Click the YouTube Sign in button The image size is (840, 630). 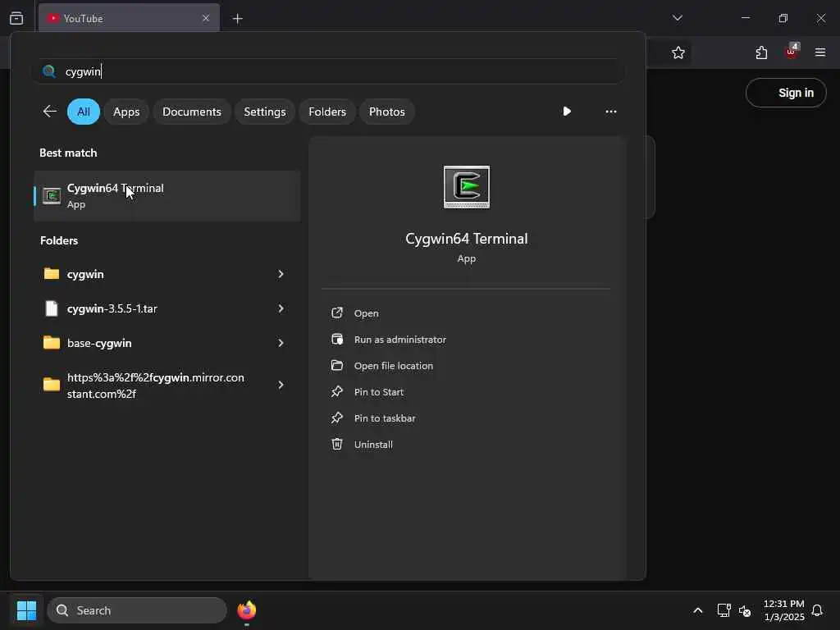pyautogui.click(x=786, y=93)
